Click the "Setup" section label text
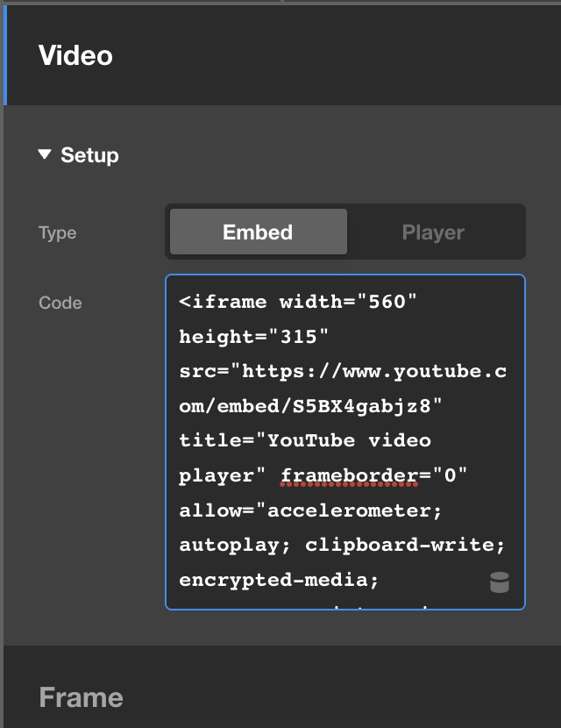This screenshot has height=728, width=561. coord(89,155)
